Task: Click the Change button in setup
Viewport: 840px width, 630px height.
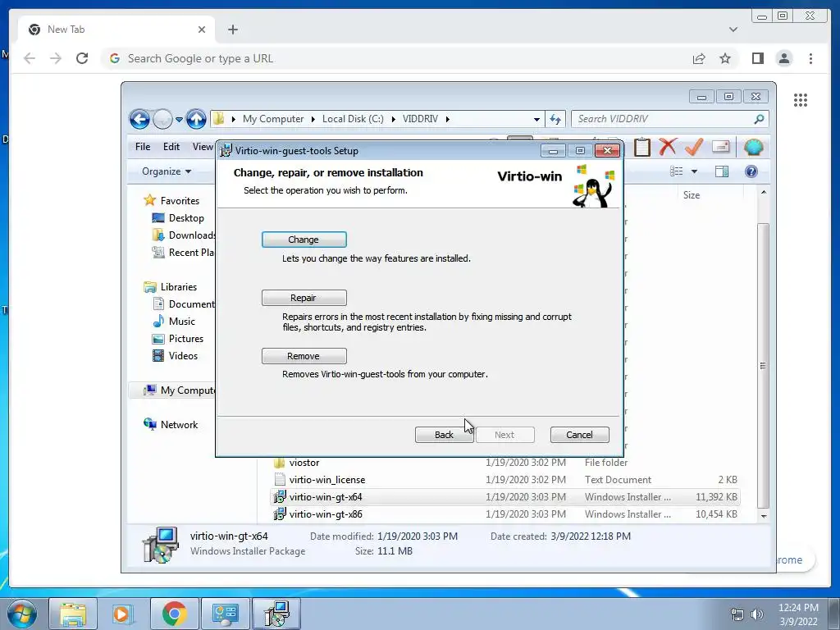Action: pyautogui.click(x=304, y=240)
